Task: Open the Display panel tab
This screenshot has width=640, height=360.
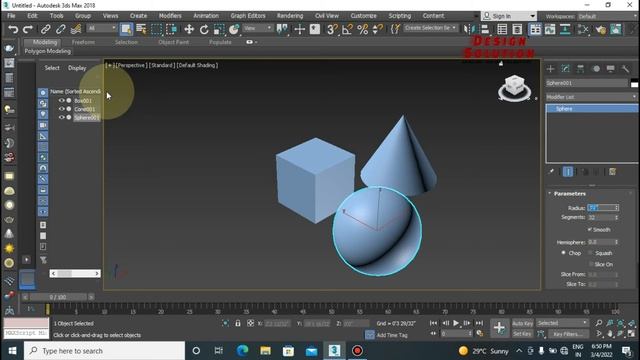Action: [611, 69]
